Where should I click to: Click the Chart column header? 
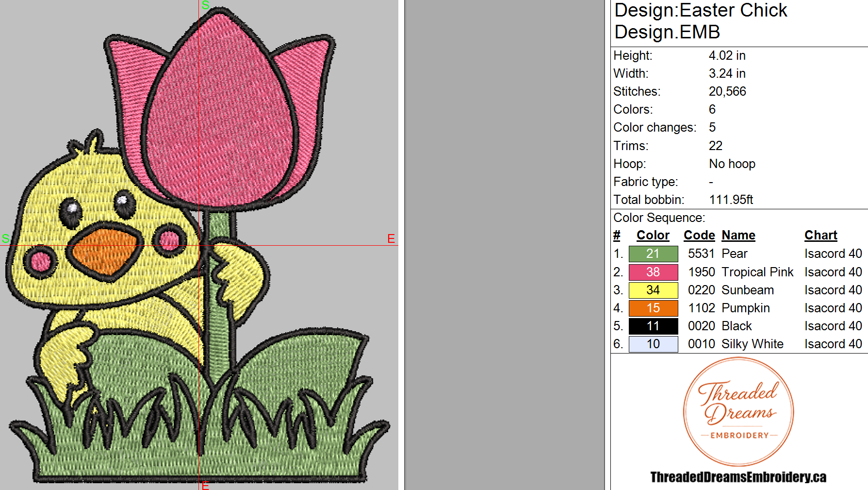[x=821, y=236]
